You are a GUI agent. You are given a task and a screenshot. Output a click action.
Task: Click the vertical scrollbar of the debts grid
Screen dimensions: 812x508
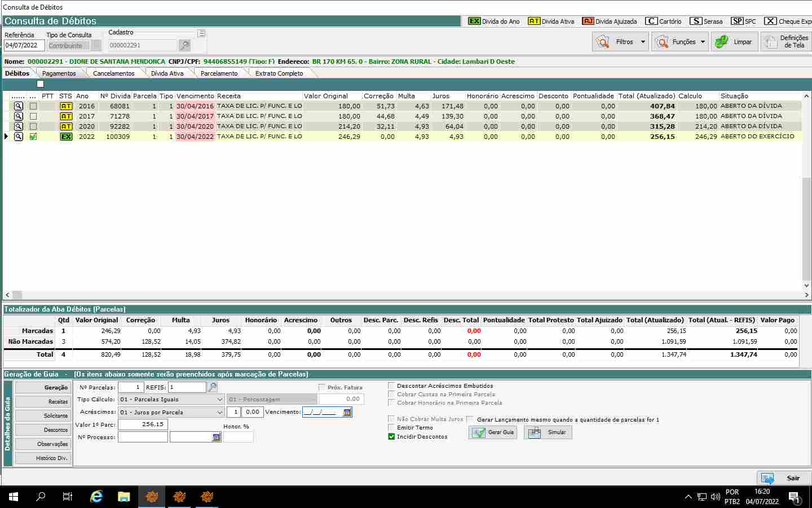click(806, 226)
